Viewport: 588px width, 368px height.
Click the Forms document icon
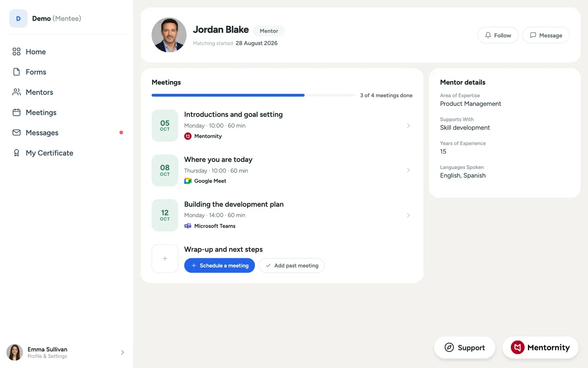[x=17, y=72]
